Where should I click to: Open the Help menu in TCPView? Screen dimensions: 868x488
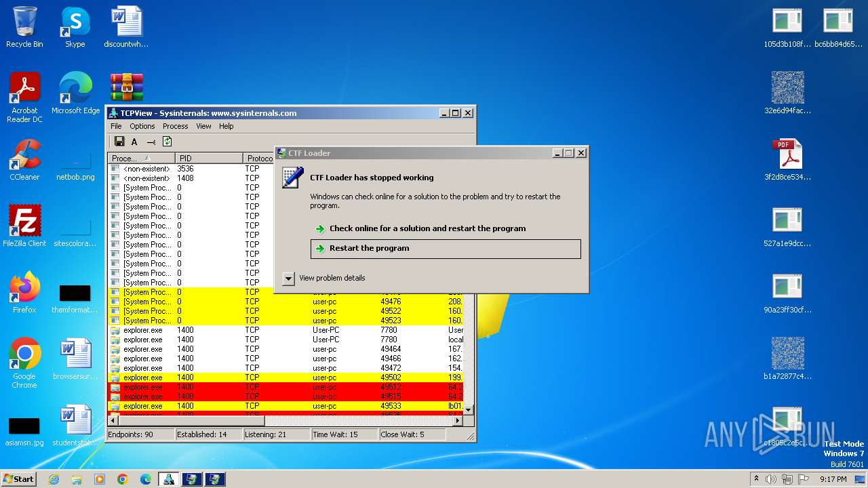(226, 126)
